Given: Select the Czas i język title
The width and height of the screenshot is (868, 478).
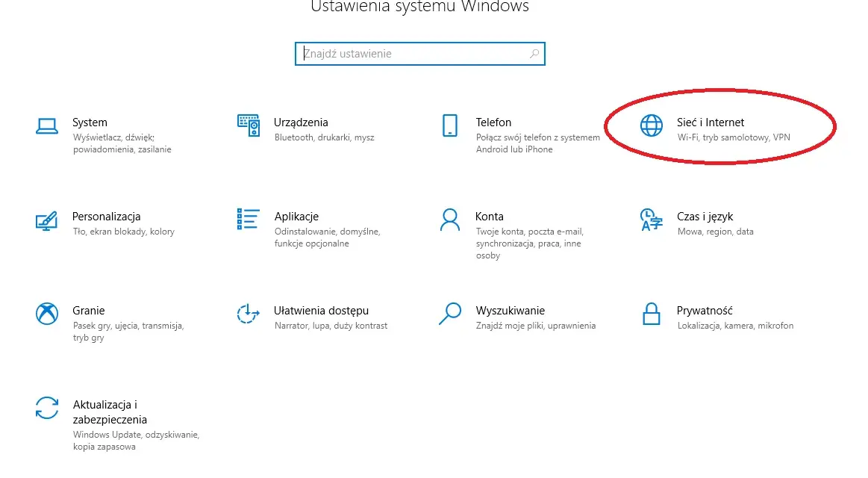Looking at the screenshot, I should [705, 217].
